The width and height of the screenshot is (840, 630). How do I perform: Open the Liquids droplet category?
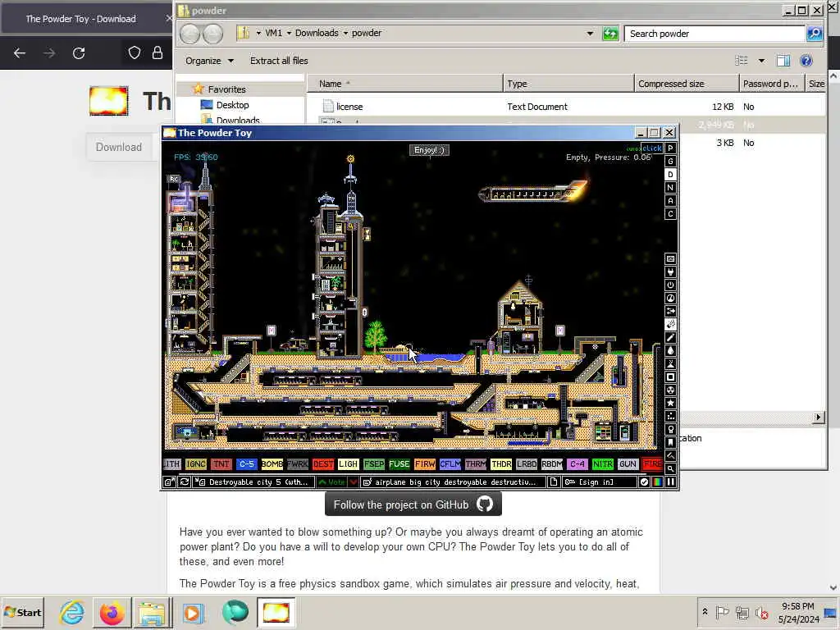pos(670,351)
